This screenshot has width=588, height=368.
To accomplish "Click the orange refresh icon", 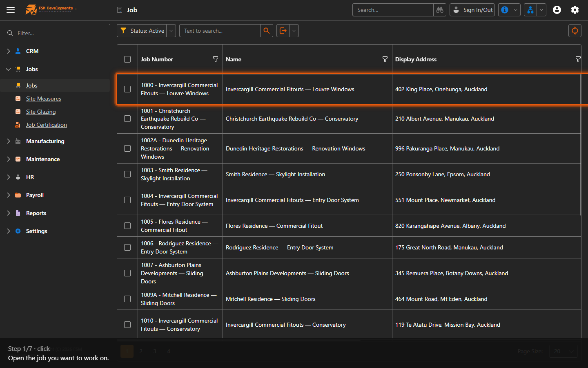I will point(575,31).
